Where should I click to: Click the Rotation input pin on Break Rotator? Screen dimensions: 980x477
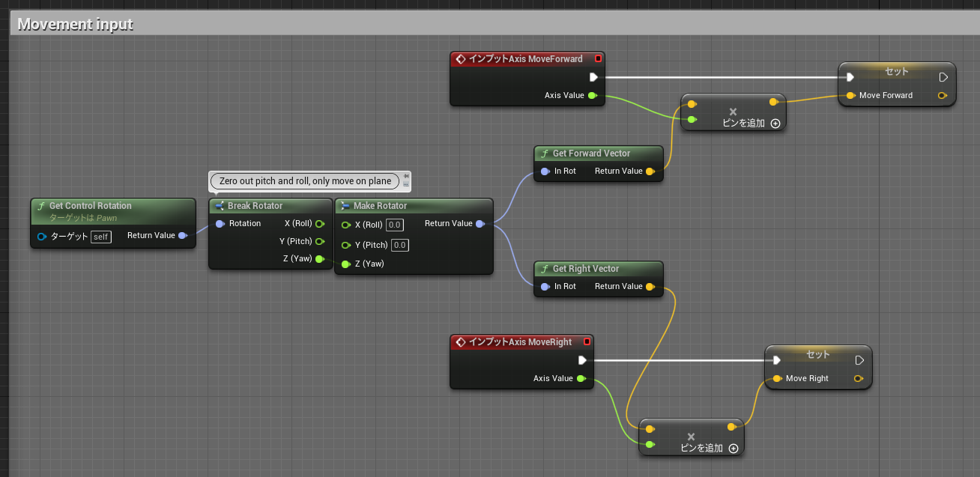coord(220,224)
